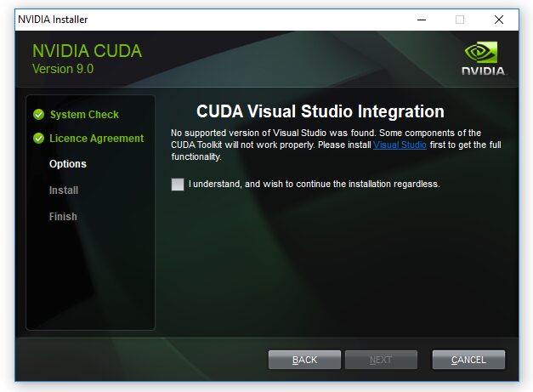This screenshot has height=392, width=533.
Task: Click the 'CUDA Visual Studio Integration' heading
Action: [x=320, y=111]
